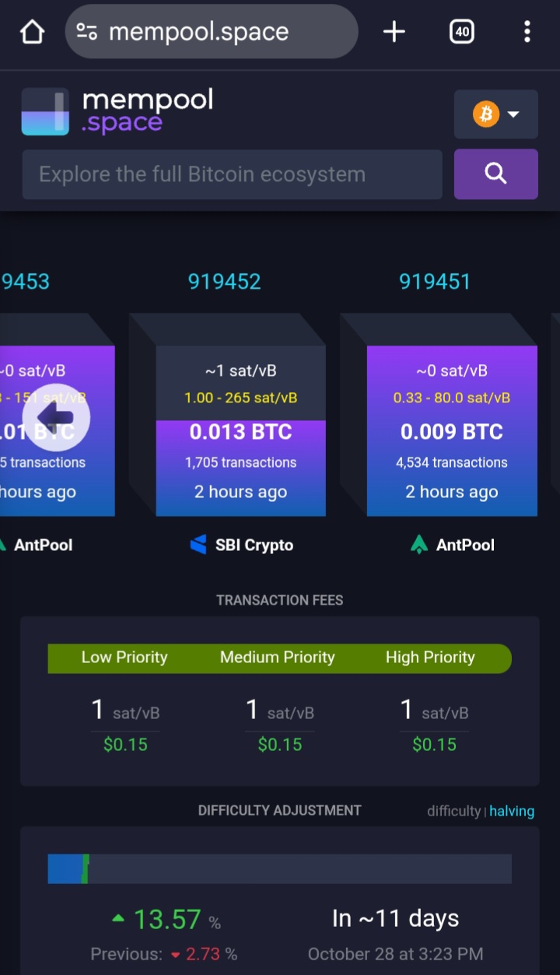The width and height of the screenshot is (560, 975).
Task: Tap the site info icon in address bar
Action: 86,32
